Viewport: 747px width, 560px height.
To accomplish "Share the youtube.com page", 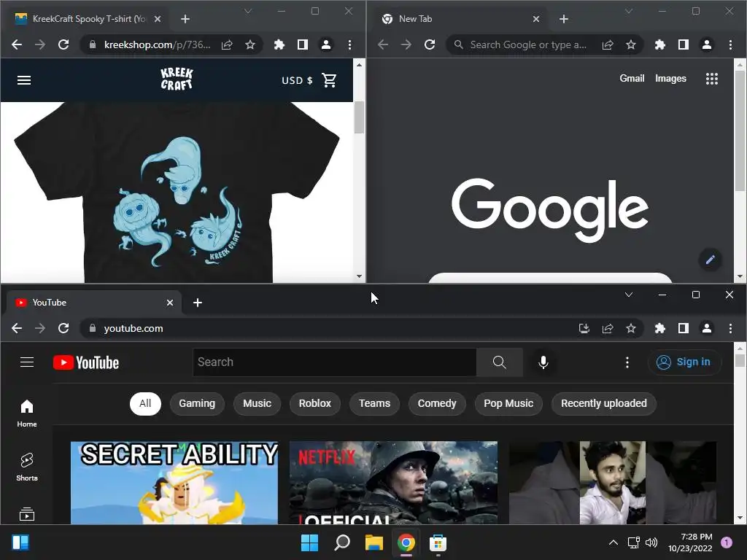I will click(608, 329).
